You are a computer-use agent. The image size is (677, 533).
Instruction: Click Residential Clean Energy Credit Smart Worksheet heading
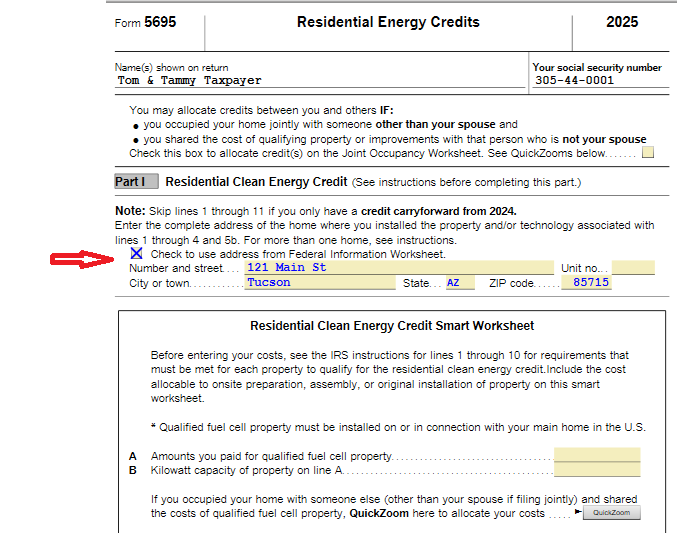[392, 326]
